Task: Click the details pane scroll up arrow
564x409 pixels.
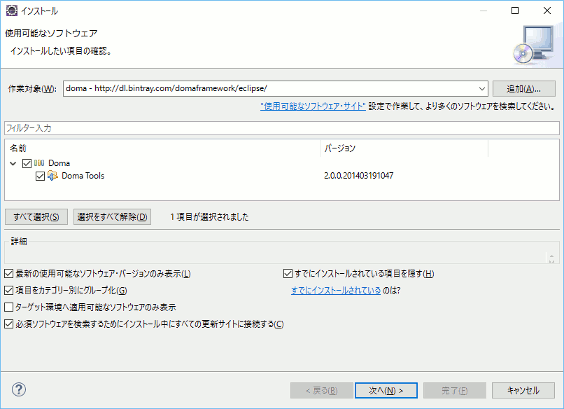Action: pos(551,256)
